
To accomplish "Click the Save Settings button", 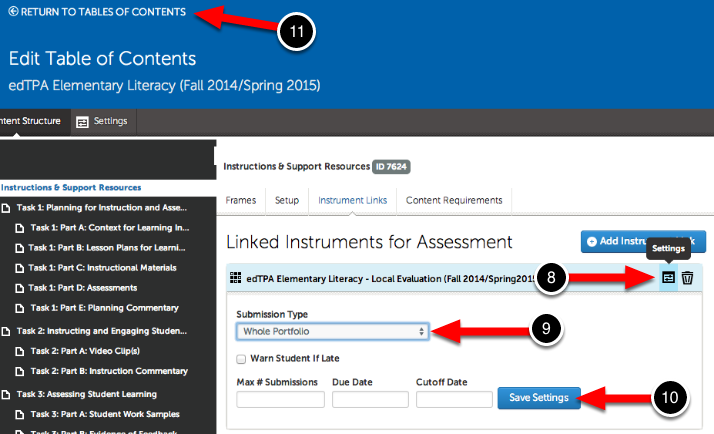I will pyautogui.click(x=539, y=398).
